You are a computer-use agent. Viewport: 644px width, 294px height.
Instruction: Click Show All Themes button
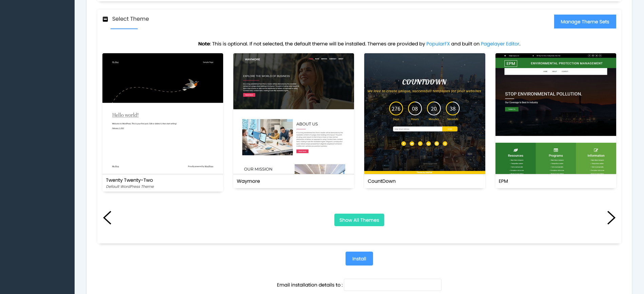pos(359,220)
